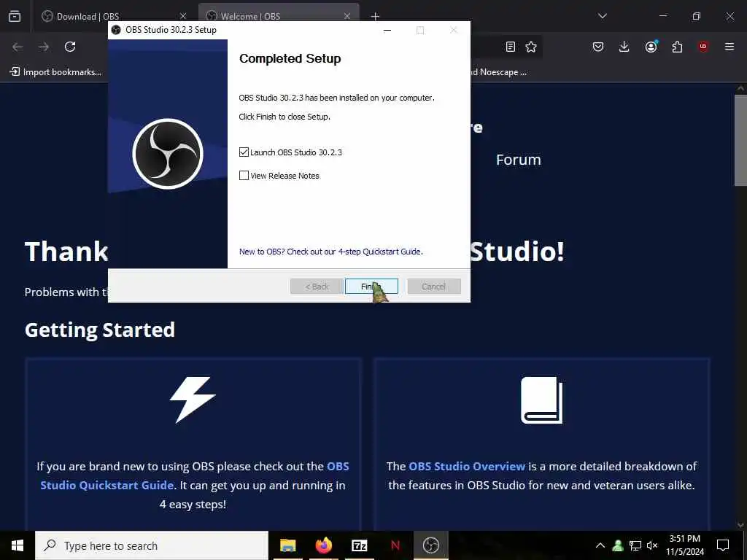
Task: Bookmark this page with the star icon
Action: coord(531,47)
